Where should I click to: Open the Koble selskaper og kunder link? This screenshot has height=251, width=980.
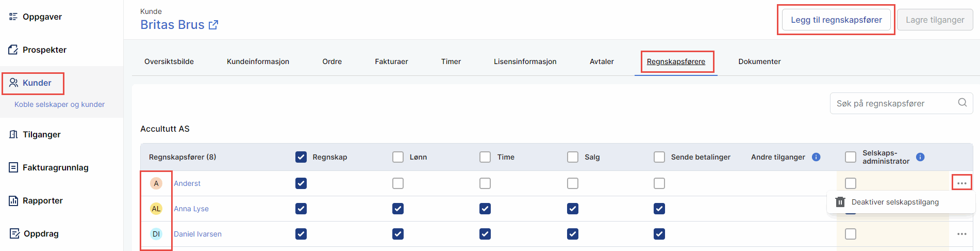coord(59,104)
